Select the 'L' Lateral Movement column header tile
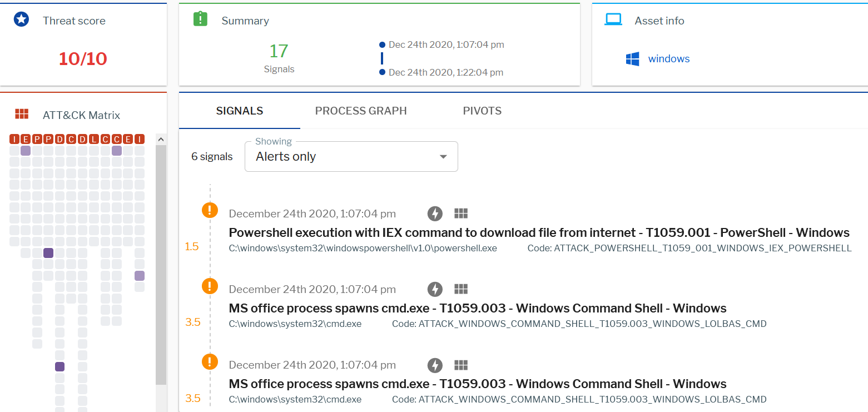The width and height of the screenshot is (868, 412). coord(94,139)
